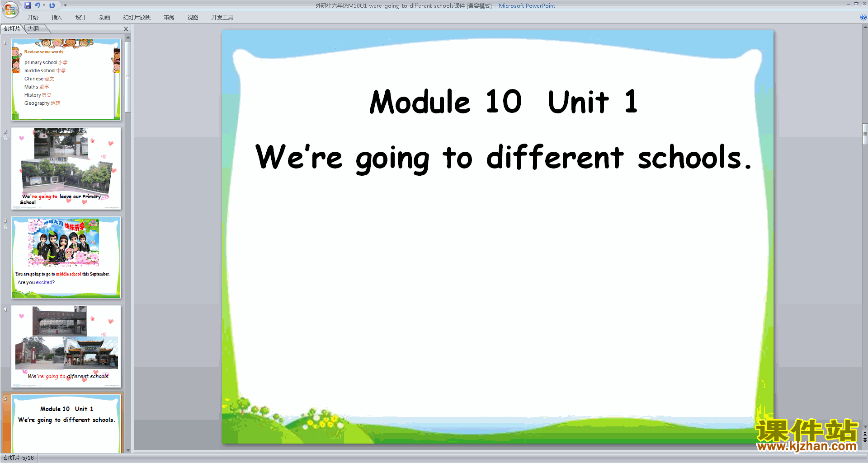
Task: Open the 设计 ribbon tab
Action: pyautogui.click(x=80, y=18)
